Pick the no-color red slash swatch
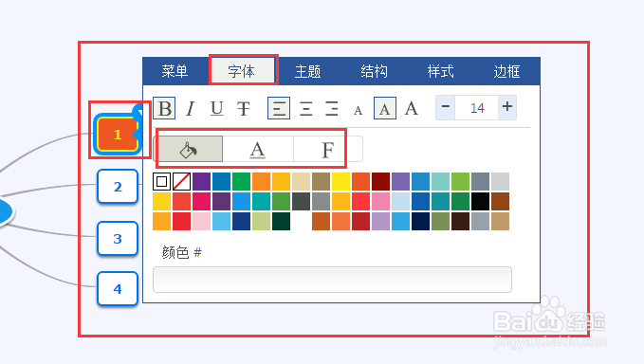The height and width of the screenshot is (364, 644). pyautogui.click(x=181, y=181)
